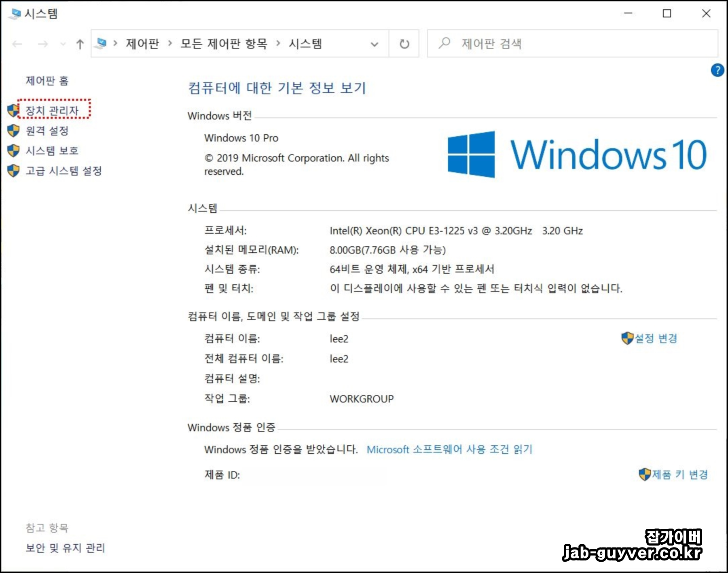Click the Intel(R) Xeon(R) CPU processor value
Image resolution: width=728 pixels, height=573 pixels.
point(456,231)
